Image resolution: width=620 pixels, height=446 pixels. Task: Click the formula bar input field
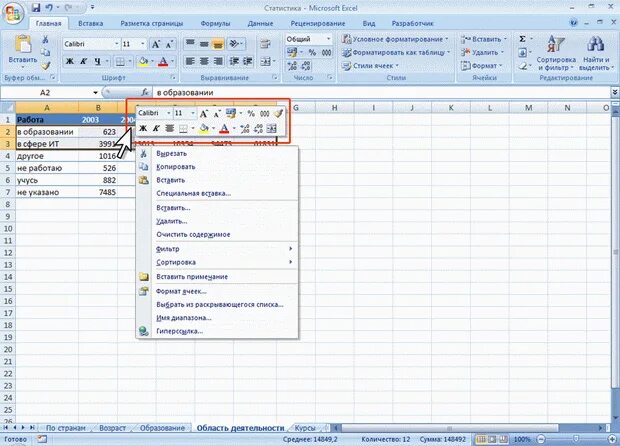[x=382, y=93]
